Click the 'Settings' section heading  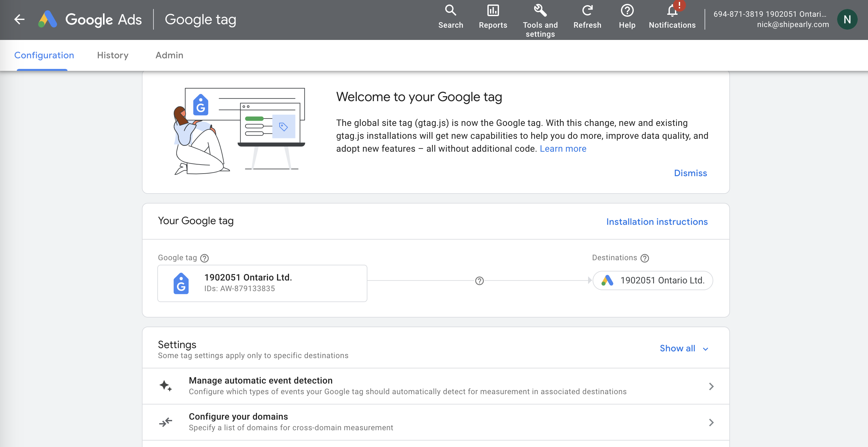[x=177, y=345]
